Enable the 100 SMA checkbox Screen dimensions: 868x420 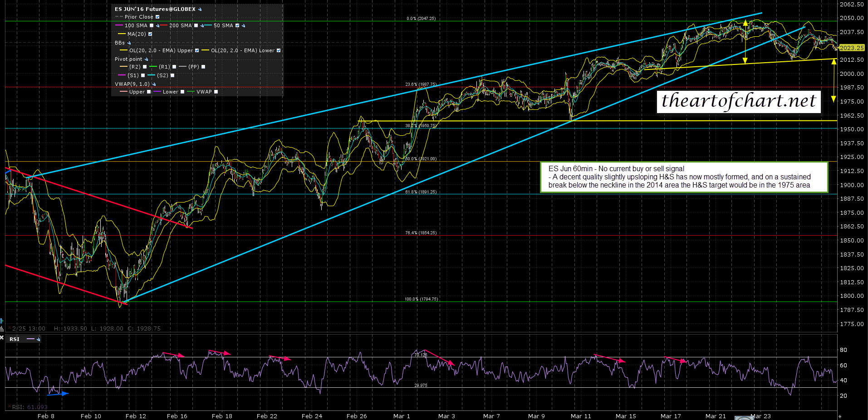152,26
